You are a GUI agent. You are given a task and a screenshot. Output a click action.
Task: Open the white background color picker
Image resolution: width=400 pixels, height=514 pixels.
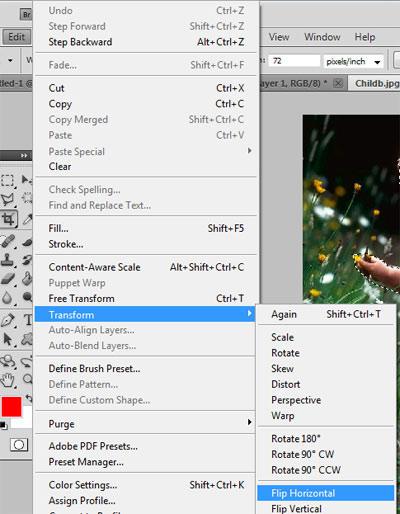[x=26, y=421]
